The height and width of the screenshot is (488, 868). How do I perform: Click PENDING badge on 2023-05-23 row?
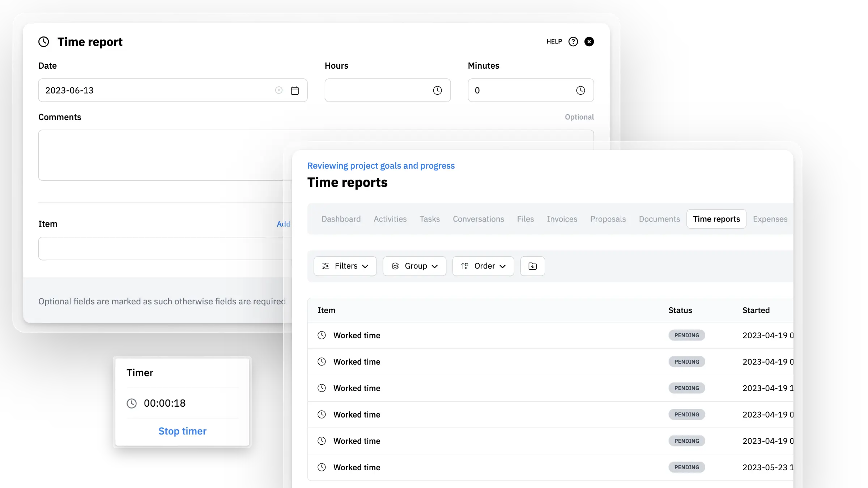[x=686, y=467]
